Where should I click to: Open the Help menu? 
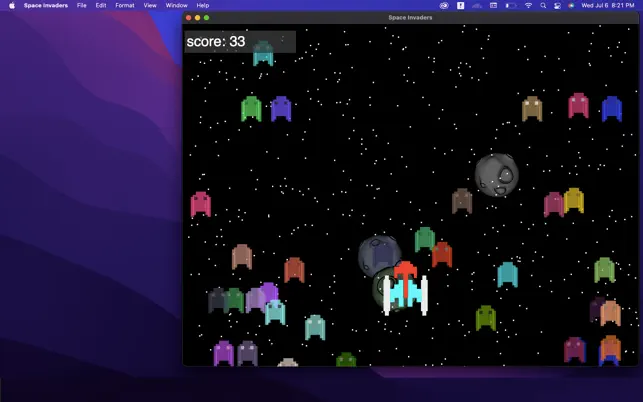point(203,5)
